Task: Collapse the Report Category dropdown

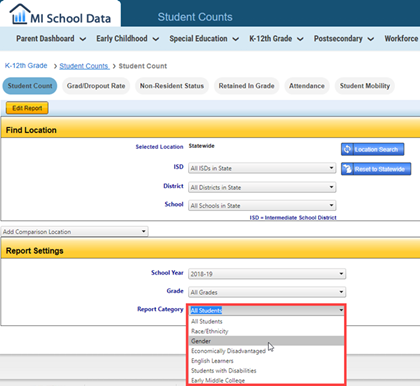Action: pos(267,310)
